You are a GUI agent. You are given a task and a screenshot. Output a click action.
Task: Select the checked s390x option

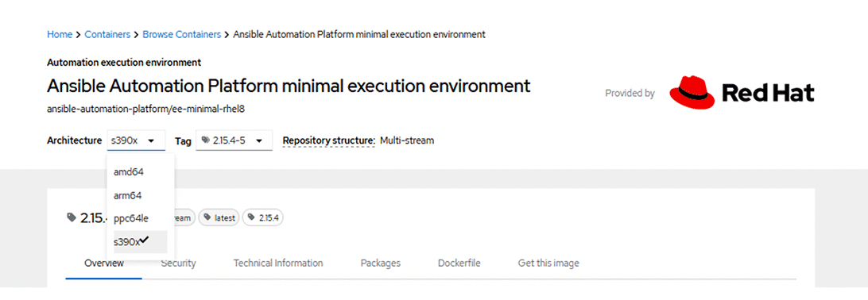(x=141, y=242)
